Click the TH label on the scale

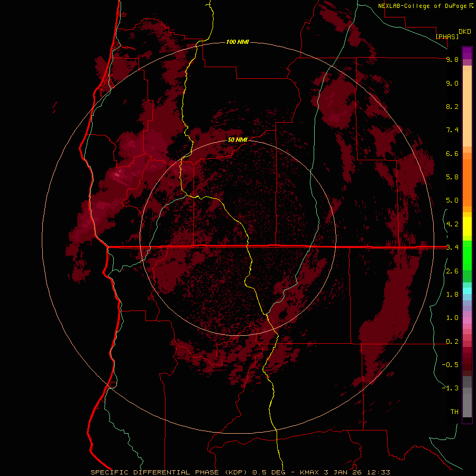[454, 411]
